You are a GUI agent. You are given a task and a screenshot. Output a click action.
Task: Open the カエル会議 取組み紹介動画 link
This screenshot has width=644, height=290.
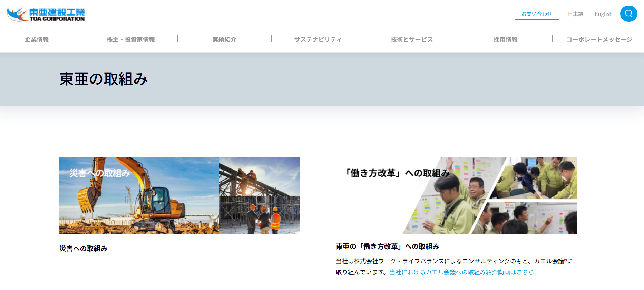coord(461,272)
